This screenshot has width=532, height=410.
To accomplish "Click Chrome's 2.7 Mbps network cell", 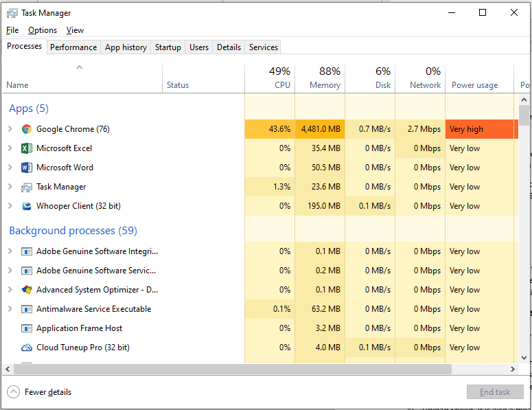I will click(420, 129).
